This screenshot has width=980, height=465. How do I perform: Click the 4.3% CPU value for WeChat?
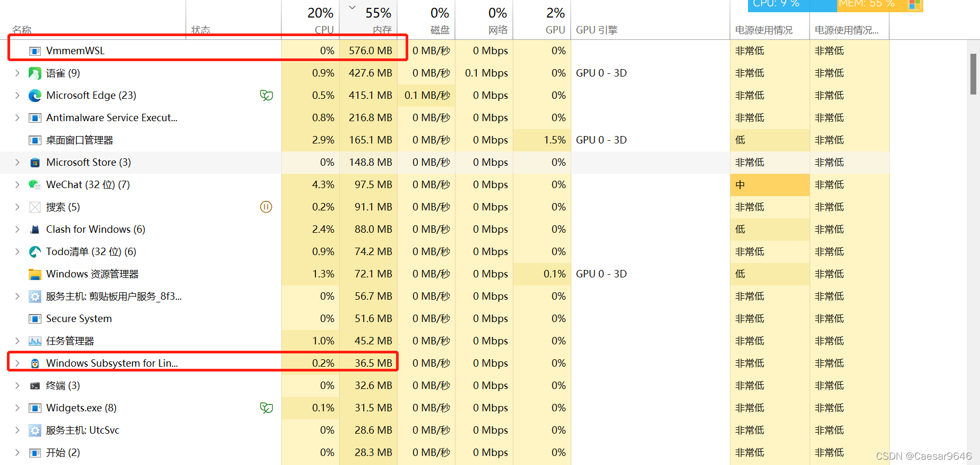coord(323,184)
